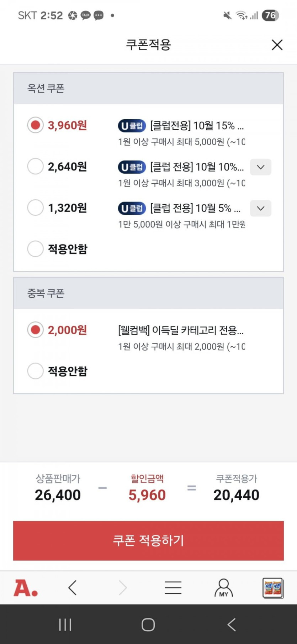Choose the 1,320원 coupon option
This screenshot has height=644, width=297.
point(36,208)
